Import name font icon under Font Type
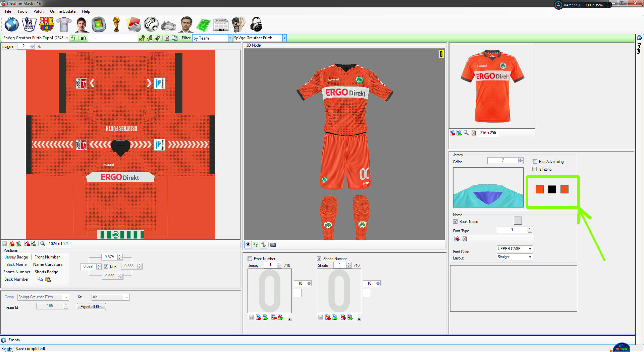The width and height of the screenshot is (644, 352). (457, 239)
